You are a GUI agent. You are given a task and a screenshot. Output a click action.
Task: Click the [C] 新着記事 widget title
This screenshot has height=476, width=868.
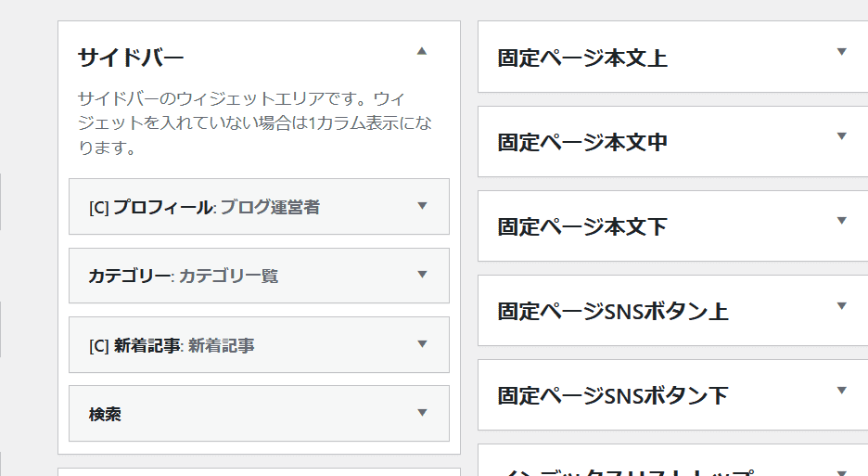tap(172, 345)
